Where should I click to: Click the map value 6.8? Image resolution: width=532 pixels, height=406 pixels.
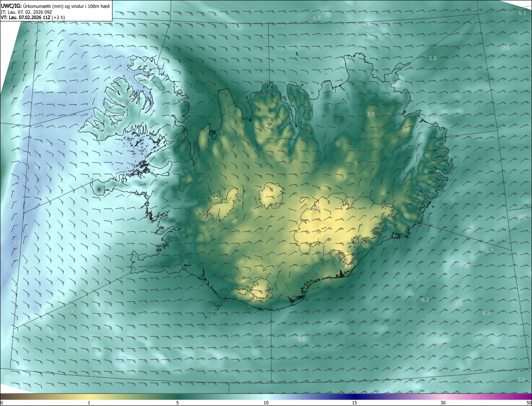(x=317, y=18)
